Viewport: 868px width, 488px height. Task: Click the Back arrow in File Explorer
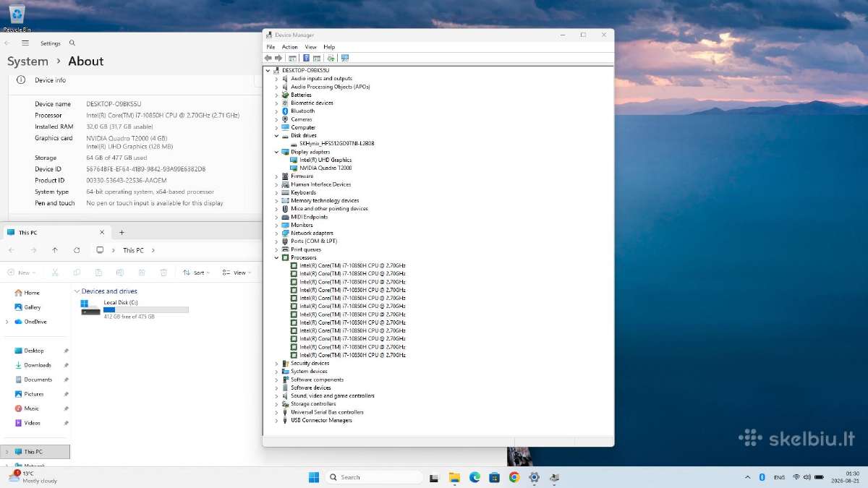(12, 250)
